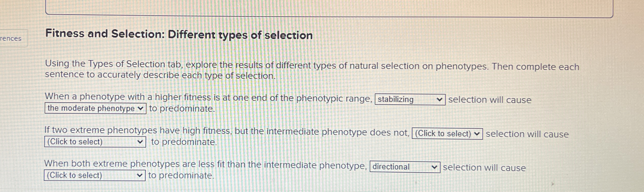Open "the moderate phenotype" dropdown

[95, 108]
